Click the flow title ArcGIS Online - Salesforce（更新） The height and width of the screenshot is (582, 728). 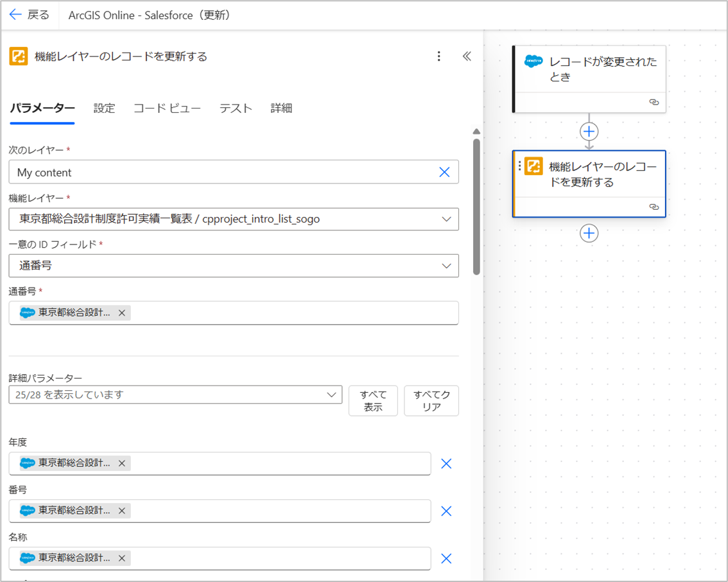[x=150, y=15]
